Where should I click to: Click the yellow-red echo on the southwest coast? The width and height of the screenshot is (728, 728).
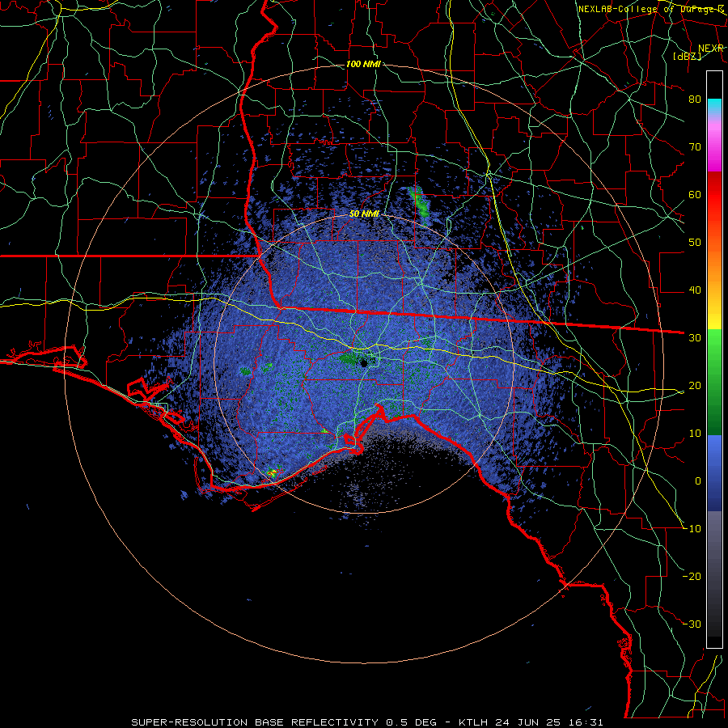[272, 473]
